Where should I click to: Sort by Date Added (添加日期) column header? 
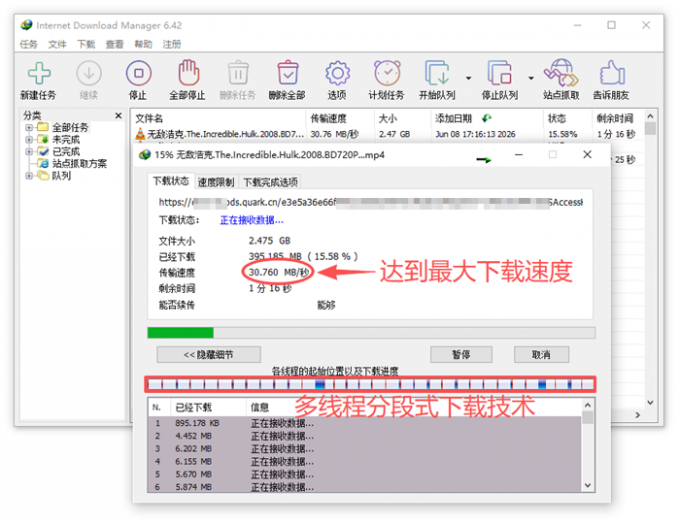point(486,118)
